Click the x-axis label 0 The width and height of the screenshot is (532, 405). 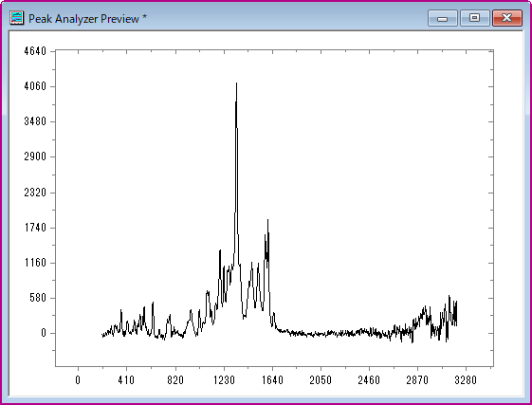(78, 380)
